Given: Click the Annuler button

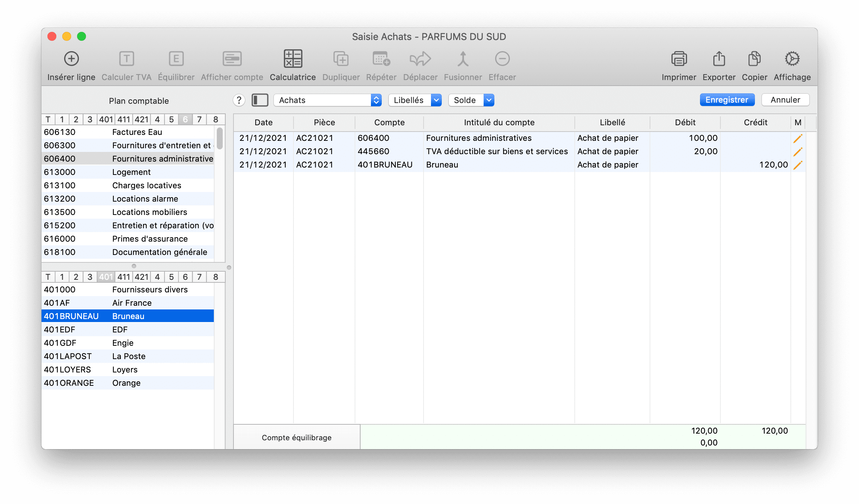Looking at the screenshot, I should click(785, 100).
